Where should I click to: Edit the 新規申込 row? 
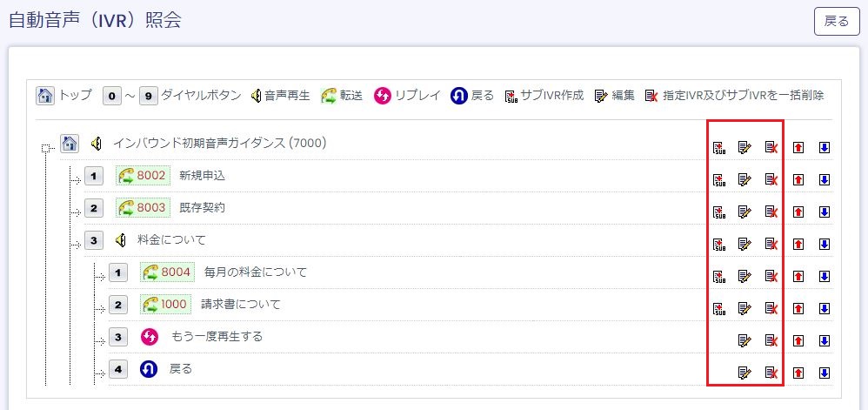744,179
